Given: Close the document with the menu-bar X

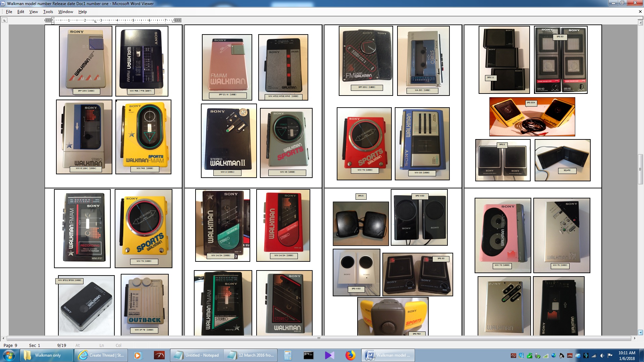Looking at the screenshot, I should (x=640, y=11).
